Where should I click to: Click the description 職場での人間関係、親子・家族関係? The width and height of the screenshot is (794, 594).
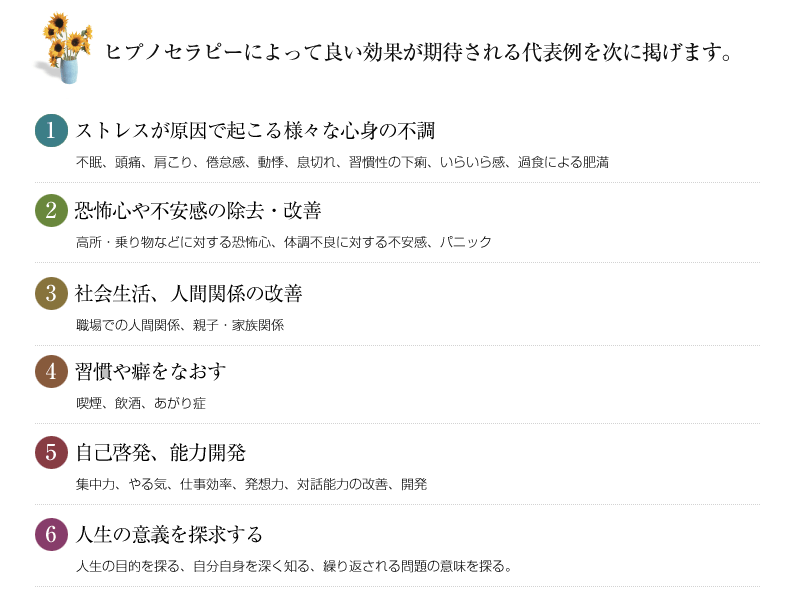(180, 325)
